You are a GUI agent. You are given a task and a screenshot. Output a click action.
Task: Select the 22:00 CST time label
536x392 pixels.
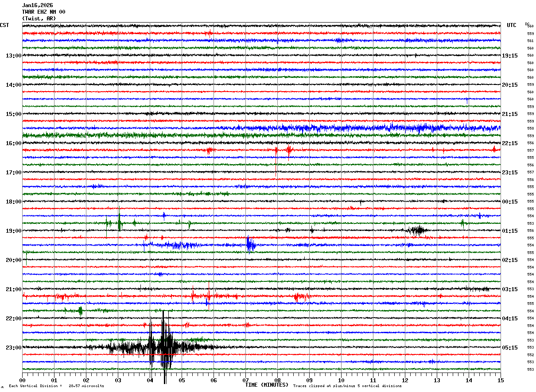pyautogui.click(x=13, y=319)
